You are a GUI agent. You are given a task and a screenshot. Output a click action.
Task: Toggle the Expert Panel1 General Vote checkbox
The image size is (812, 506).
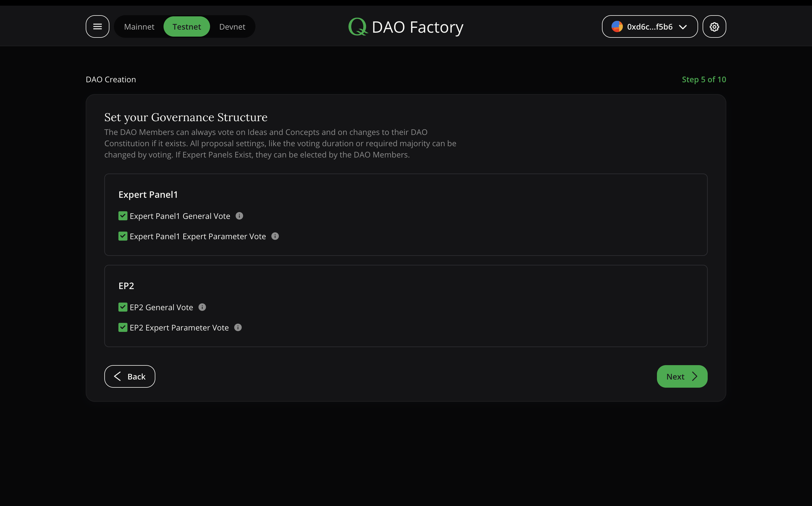122,216
